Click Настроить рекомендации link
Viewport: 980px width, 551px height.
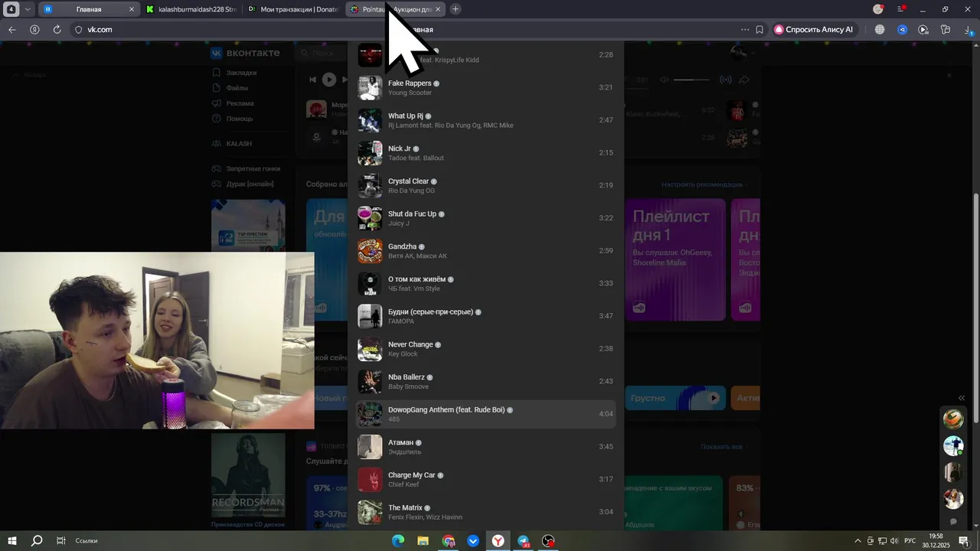(x=702, y=184)
